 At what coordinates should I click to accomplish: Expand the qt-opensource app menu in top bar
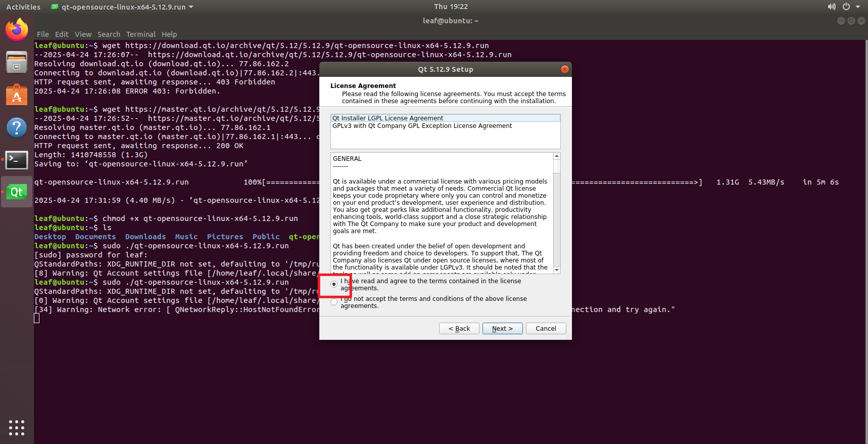(x=122, y=7)
